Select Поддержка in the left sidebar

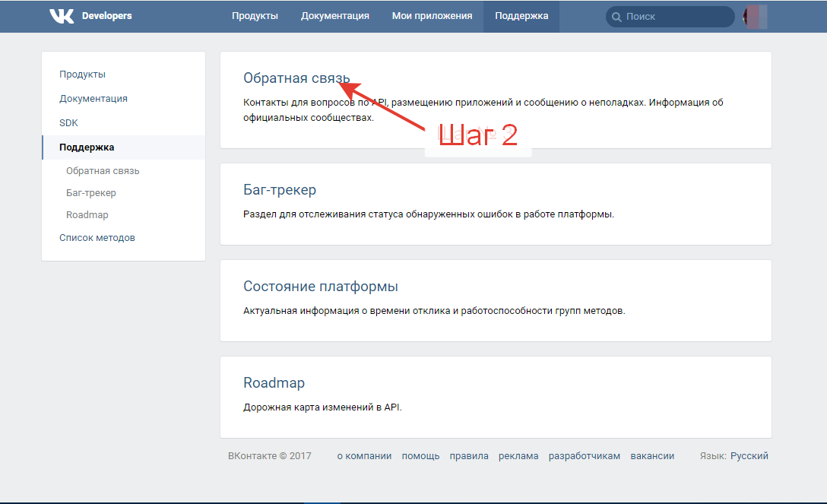click(123, 147)
